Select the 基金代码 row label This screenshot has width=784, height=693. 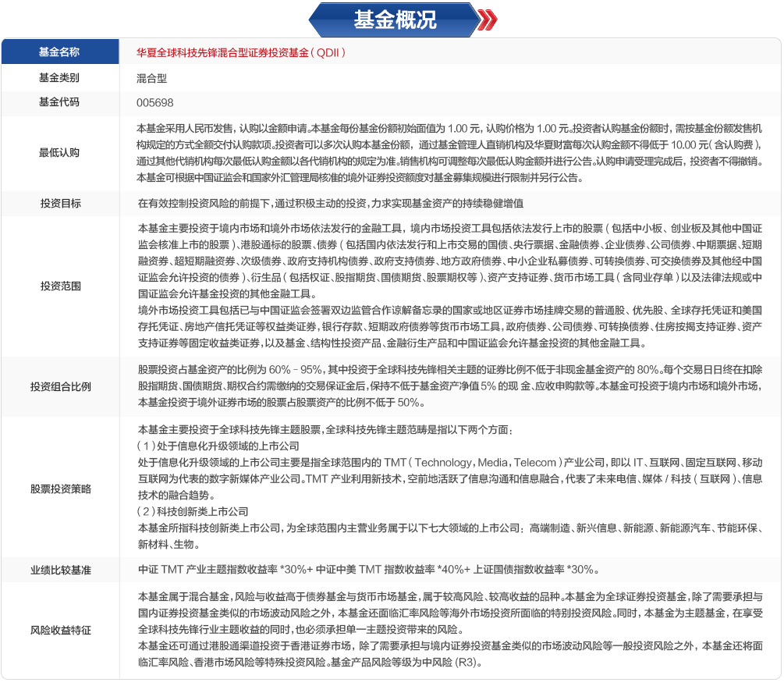click(59, 102)
